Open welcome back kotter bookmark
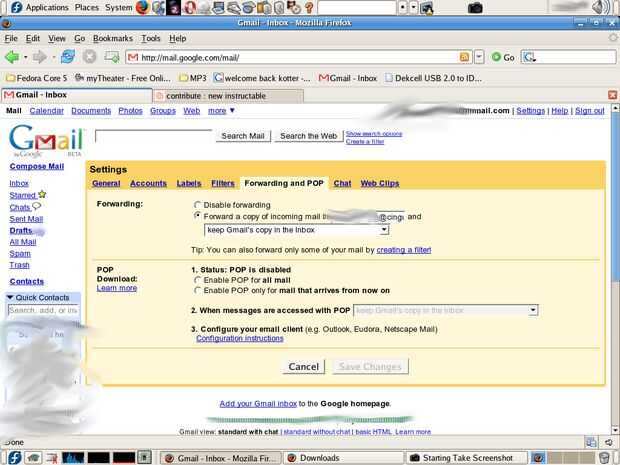 262,78
